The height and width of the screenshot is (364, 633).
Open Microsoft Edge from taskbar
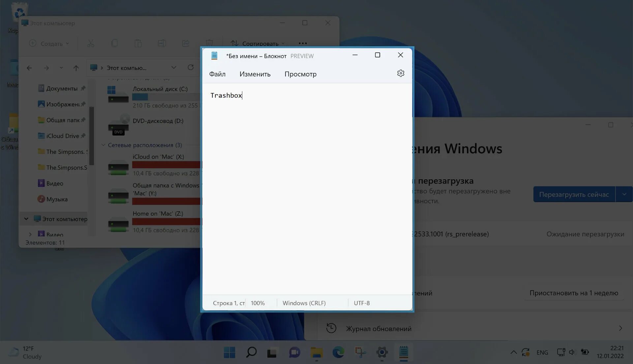pyautogui.click(x=338, y=352)
